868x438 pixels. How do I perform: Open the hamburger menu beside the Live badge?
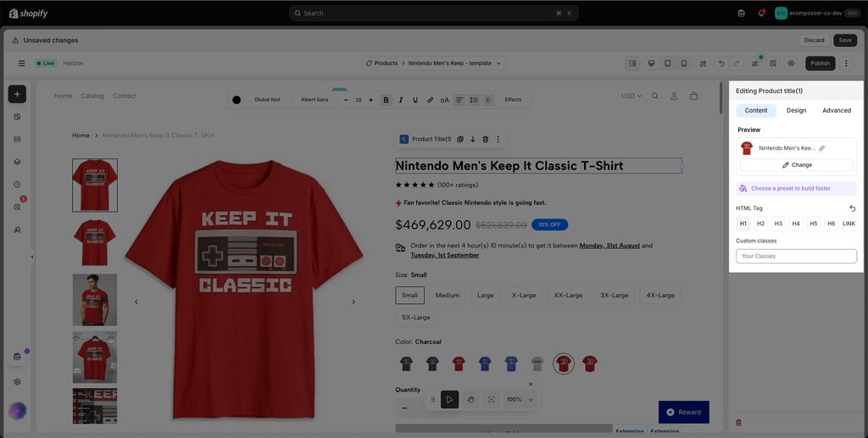[x=21, y=63]
